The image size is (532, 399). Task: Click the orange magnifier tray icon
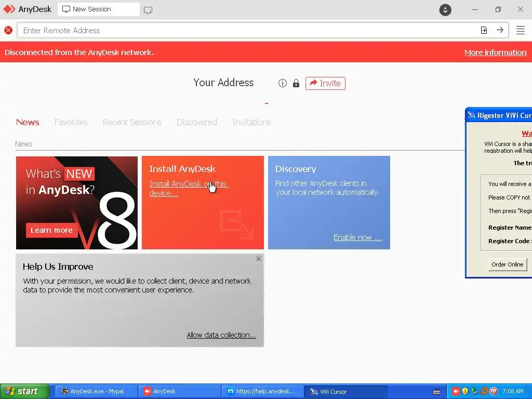tap(484, 391)
